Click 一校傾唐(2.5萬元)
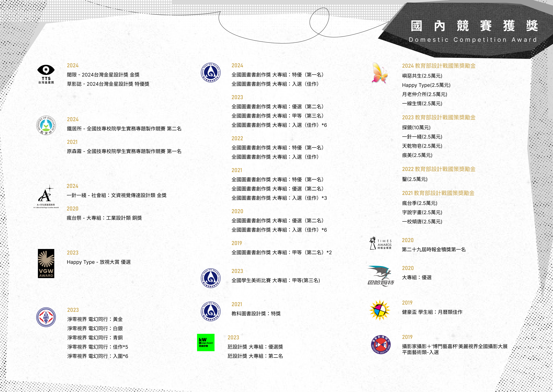Screen dimensions: 553x392 point(422,221)
